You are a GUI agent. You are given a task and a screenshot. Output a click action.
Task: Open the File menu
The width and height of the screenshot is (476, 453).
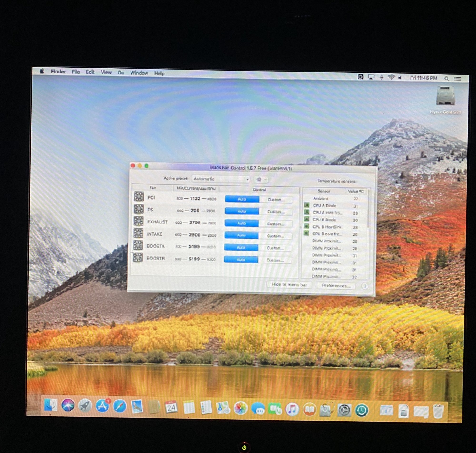pos(76,72)
